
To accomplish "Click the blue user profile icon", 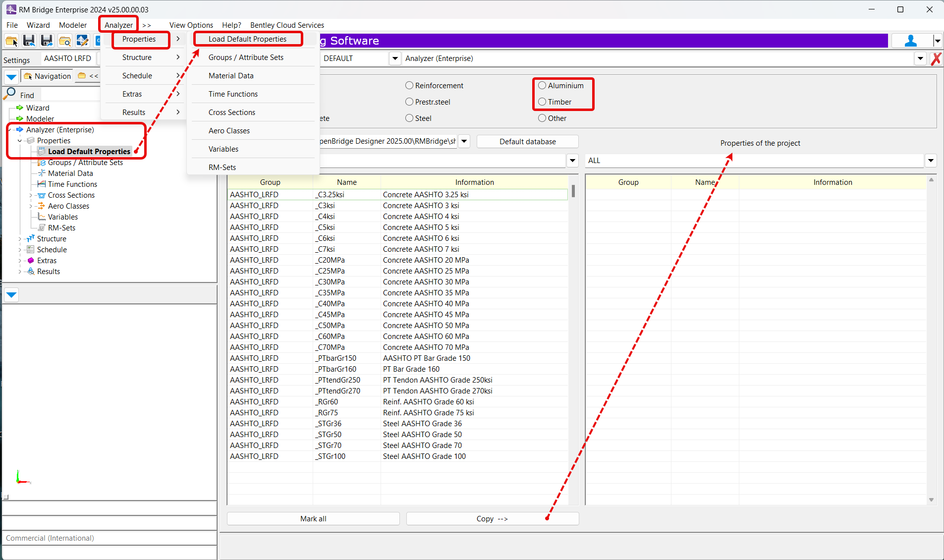I will coord(911,41).
